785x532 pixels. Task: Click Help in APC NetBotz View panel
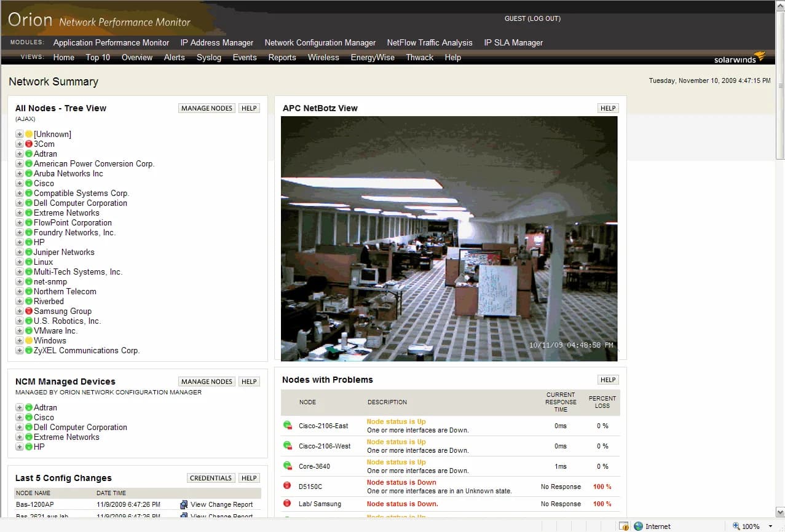click(x=608, y=108)
